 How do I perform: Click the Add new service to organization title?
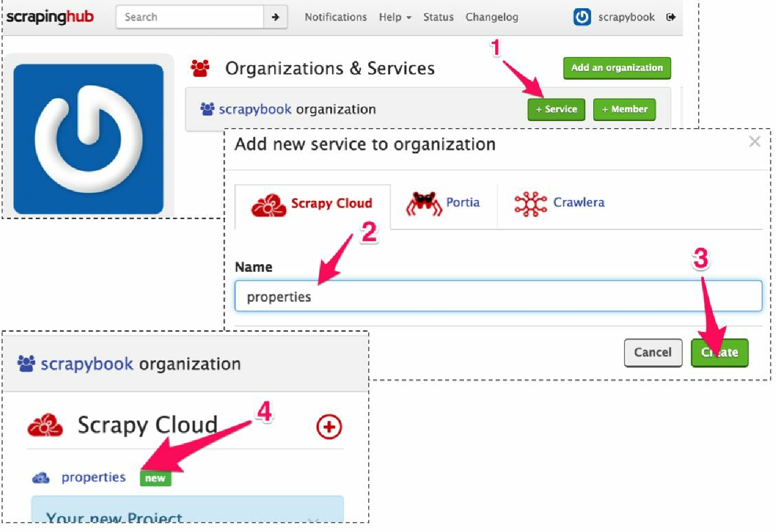click(365, 144)
